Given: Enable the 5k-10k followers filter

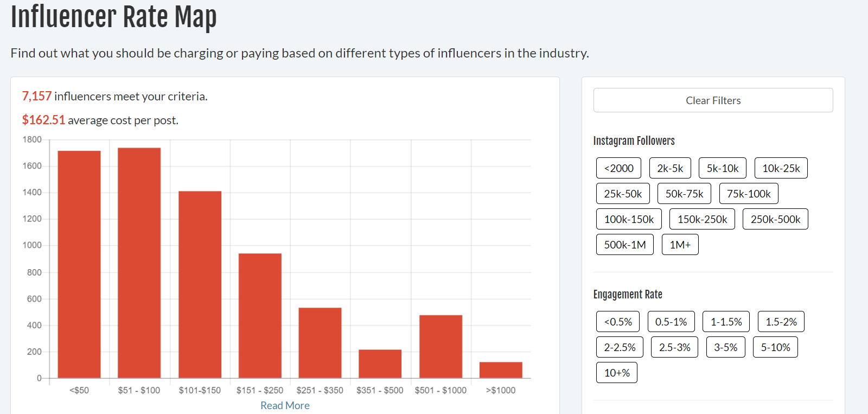Looking at the screenshot, I should pos(723,168).
